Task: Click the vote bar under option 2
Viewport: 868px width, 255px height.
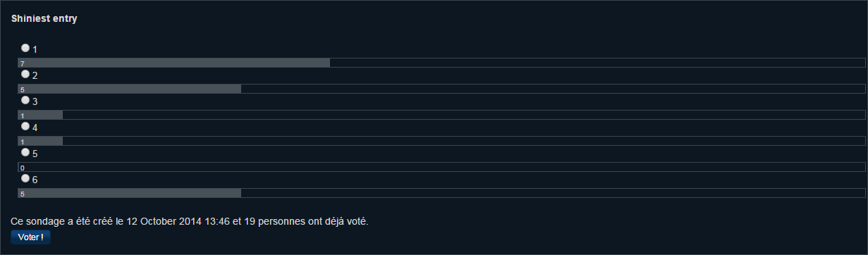Action: click(x=441, y=89)
